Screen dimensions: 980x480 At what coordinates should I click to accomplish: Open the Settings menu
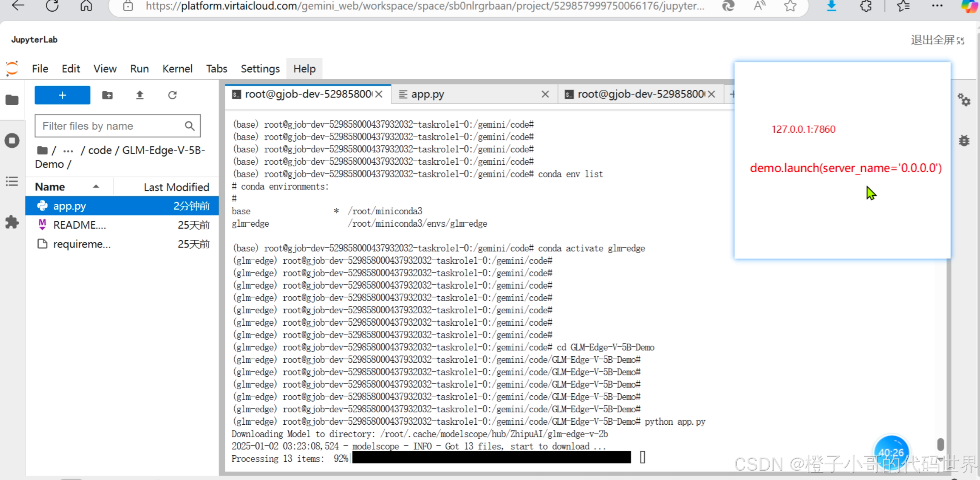pos(260,69)
